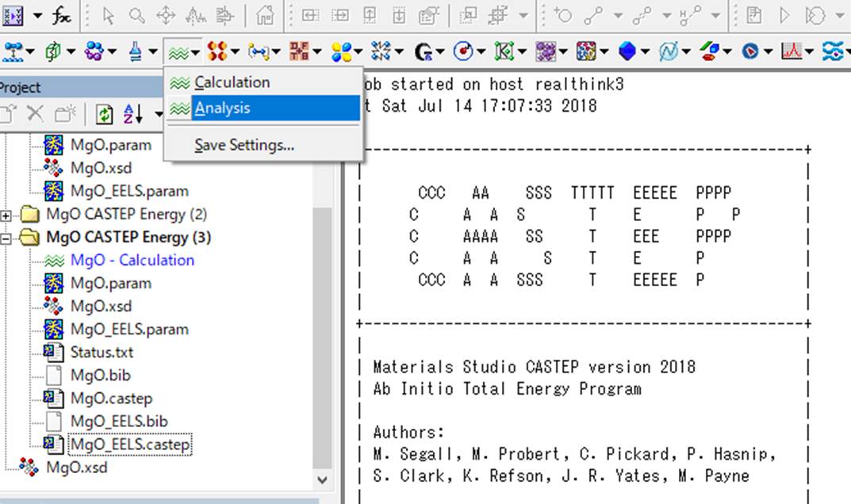The height and width of the screenshot is (504, 851).
Task: Click the fx function icon
Action: tap(61, 15)
